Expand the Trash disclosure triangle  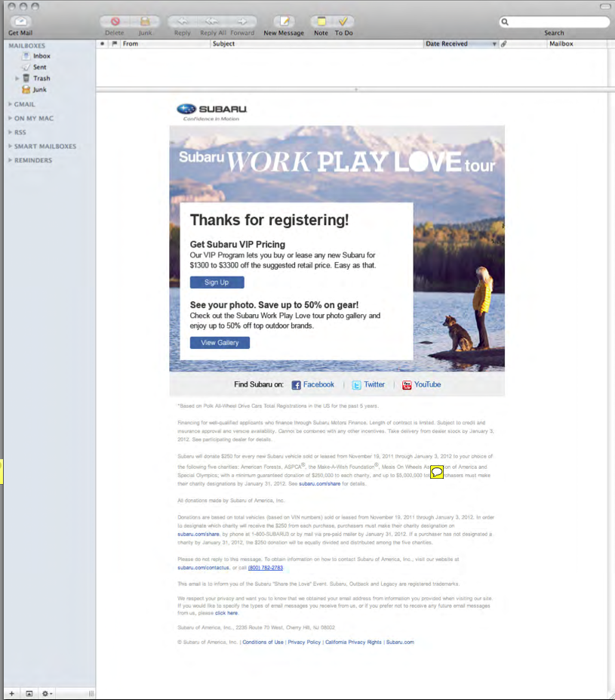17,78
